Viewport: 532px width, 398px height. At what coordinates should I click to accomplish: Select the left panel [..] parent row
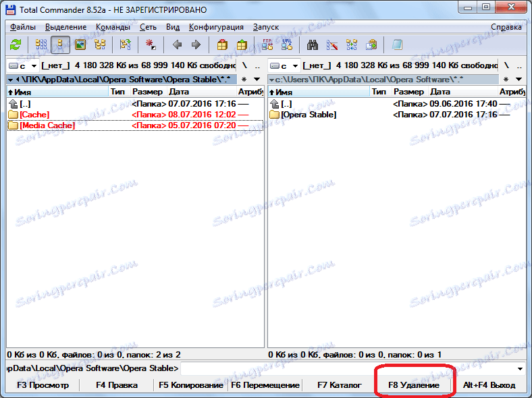135,104
